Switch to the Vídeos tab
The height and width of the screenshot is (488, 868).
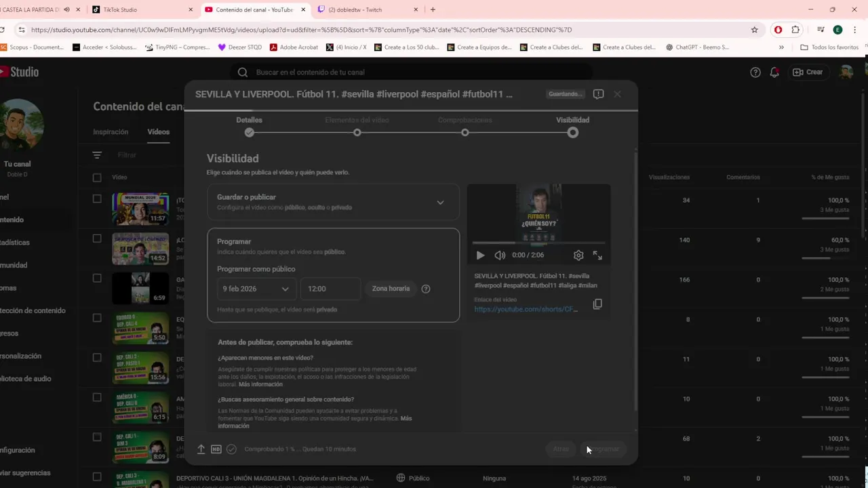(159, 132)
